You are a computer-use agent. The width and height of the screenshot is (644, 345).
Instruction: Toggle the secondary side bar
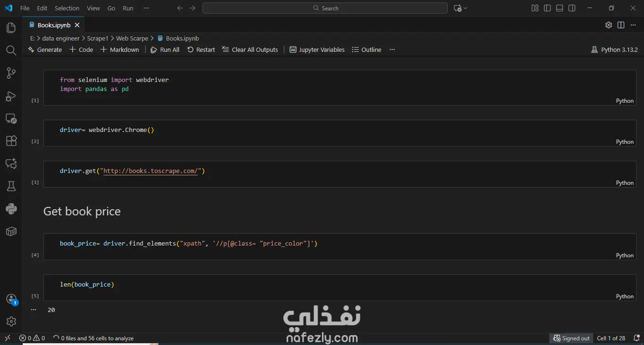tap(572, 8)
